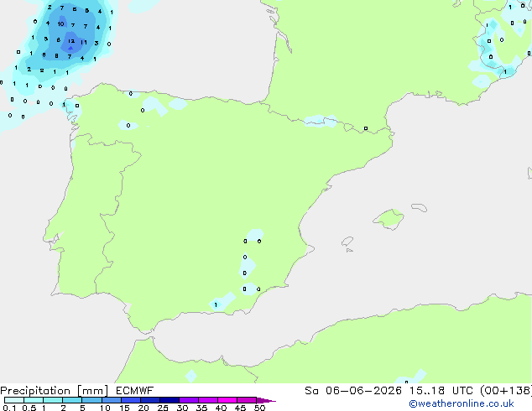The width and height of the screenshot is (532, 411).
Task: Click the "1" value in southern Spain
Action: pyautogui.click(x=216, y=304)
